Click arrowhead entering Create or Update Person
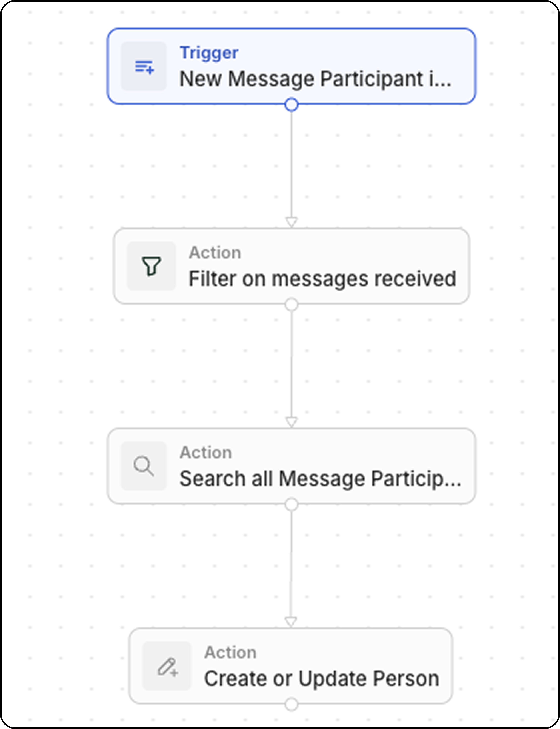 tap(291, 622)
